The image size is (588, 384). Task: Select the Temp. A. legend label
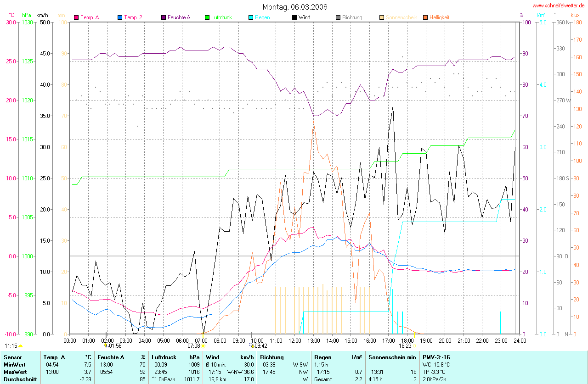pos(90,17)
